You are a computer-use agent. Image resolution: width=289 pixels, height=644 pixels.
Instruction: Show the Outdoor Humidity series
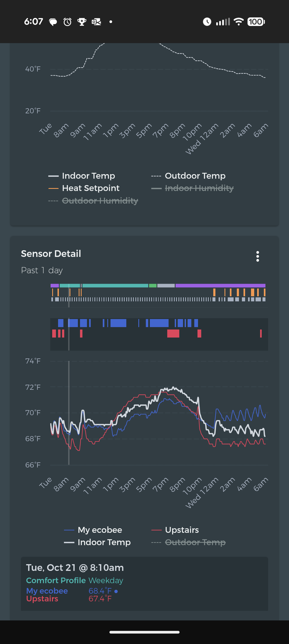pos(100,201)
